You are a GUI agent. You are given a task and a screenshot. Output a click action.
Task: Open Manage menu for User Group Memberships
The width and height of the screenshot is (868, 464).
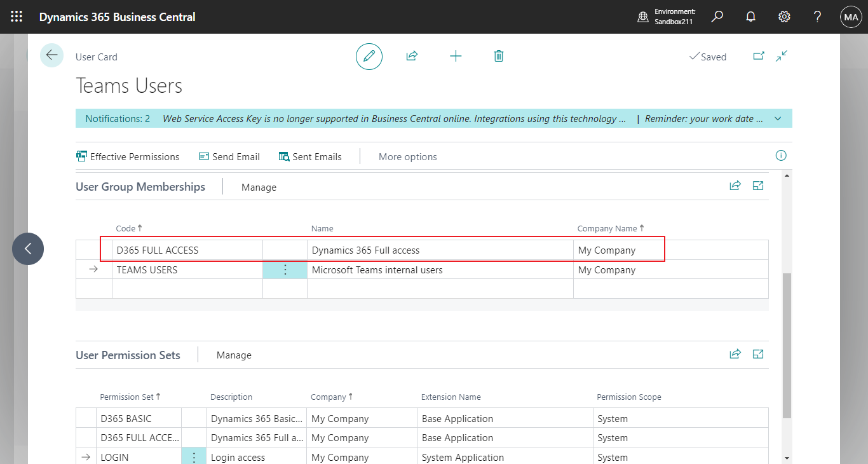[x=259, y=187]
